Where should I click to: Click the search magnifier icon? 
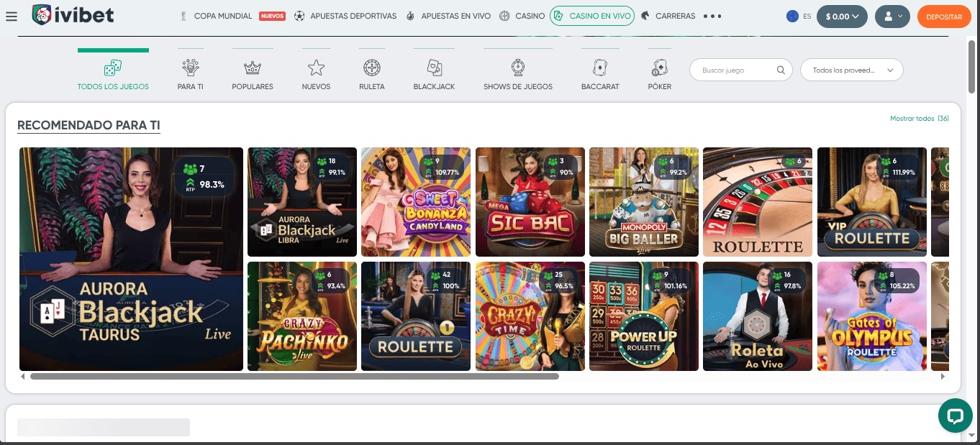click(x=781, y=70)
